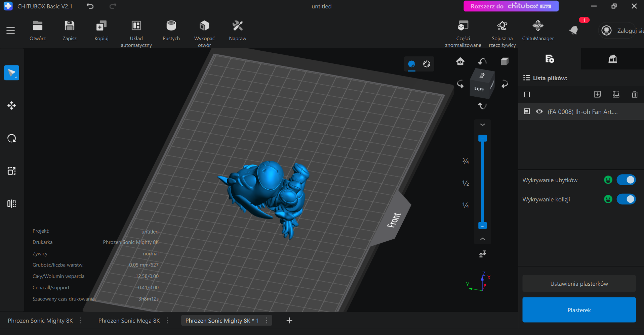Check the Ih-oh Fan Art file checkbox
This screenshot has height=335, width=644.
pos(527,111)
